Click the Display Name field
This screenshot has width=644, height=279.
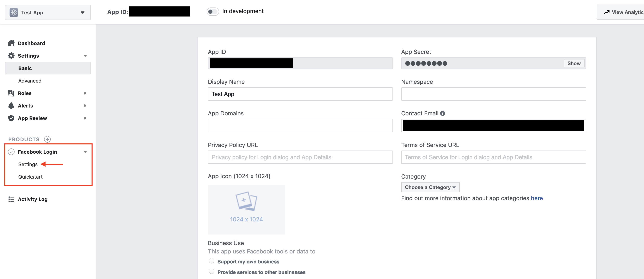[300, 94]
